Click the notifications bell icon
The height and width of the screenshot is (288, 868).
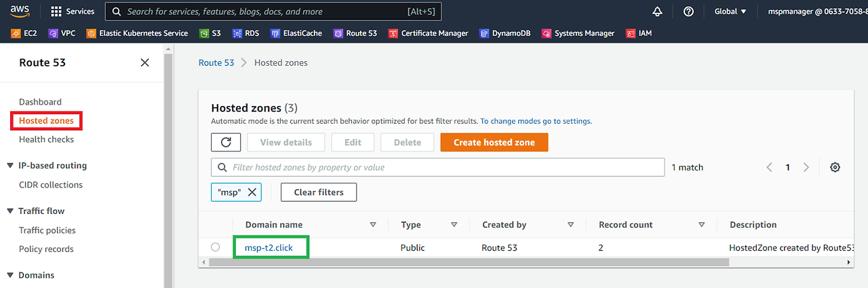pyautogui.click(x=657, y=12)
